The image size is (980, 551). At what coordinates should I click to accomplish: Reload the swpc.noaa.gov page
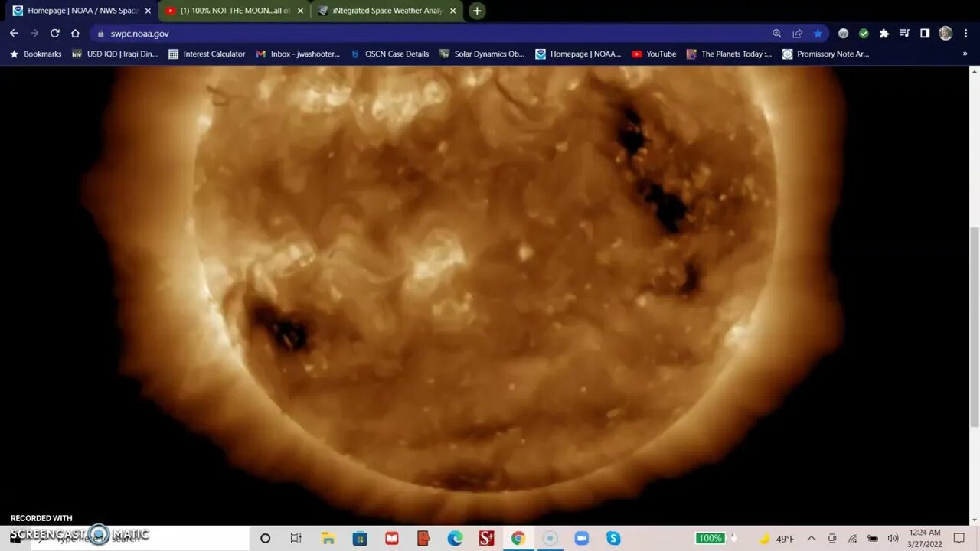[x=55, y=34]
